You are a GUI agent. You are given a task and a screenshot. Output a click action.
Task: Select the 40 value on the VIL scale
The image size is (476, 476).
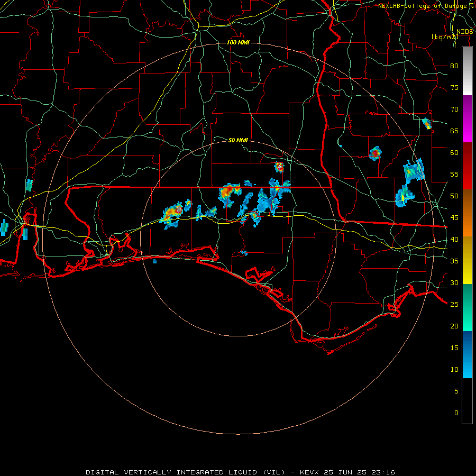point(454,239)
